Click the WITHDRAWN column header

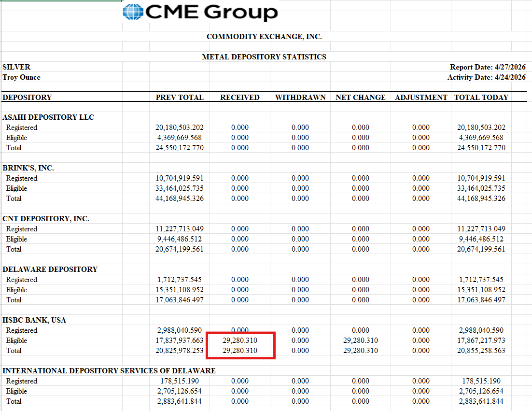[x=300, y=98]
